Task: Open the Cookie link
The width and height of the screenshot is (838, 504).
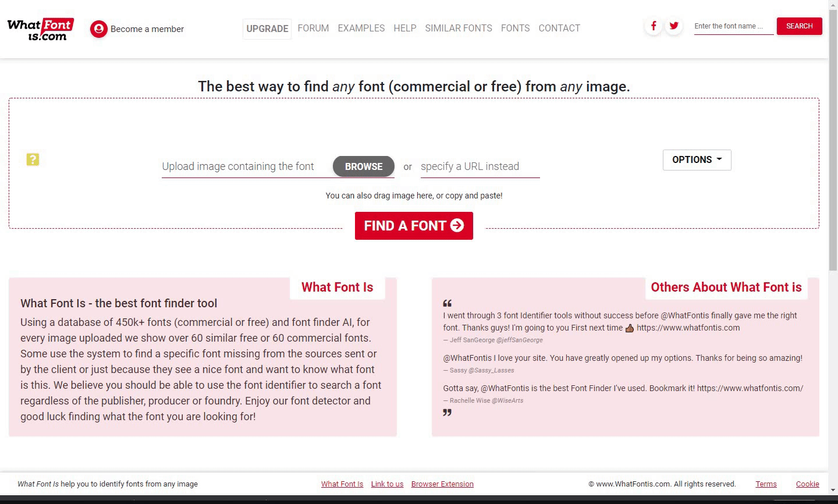Action: [x=807, y=484]
